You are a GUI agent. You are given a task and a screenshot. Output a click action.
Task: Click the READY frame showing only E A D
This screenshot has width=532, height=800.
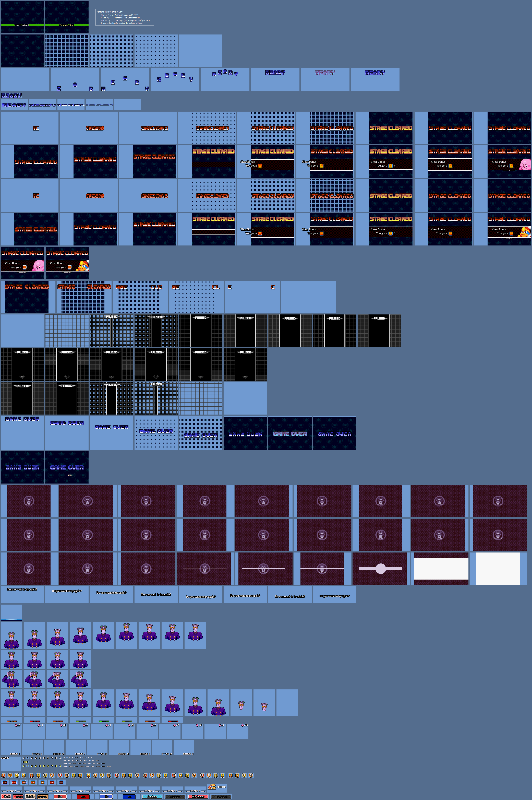coord(75,80)
